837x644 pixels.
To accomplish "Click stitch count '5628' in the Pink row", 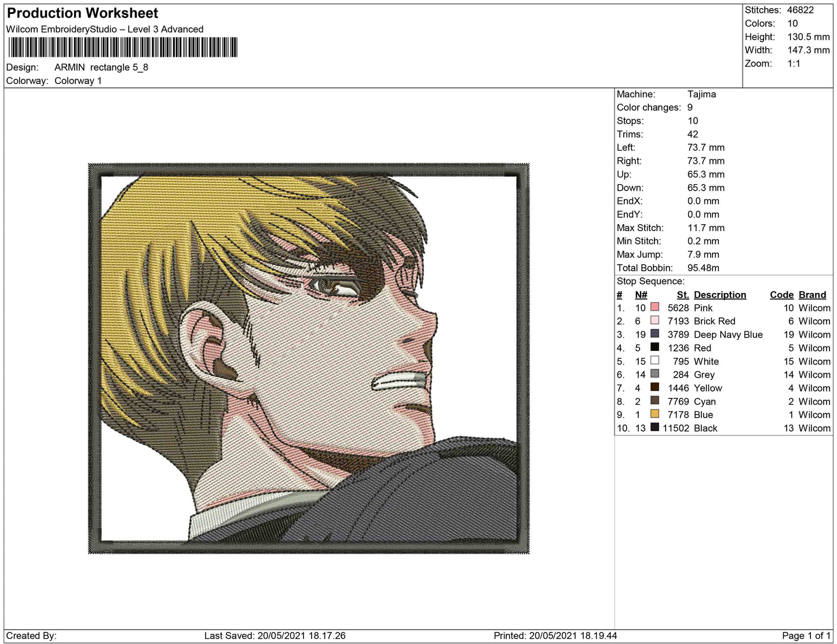I will 678,308.
